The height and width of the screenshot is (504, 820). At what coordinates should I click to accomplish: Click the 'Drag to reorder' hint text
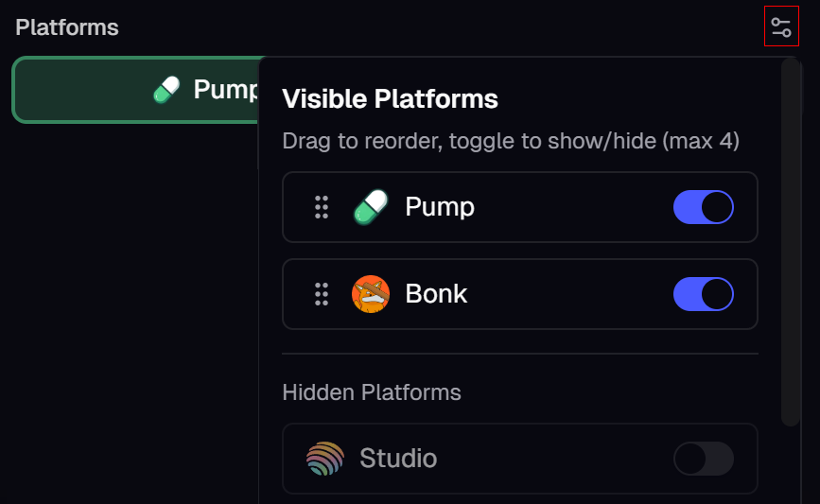pyautogui.click(x=511, y=142)
